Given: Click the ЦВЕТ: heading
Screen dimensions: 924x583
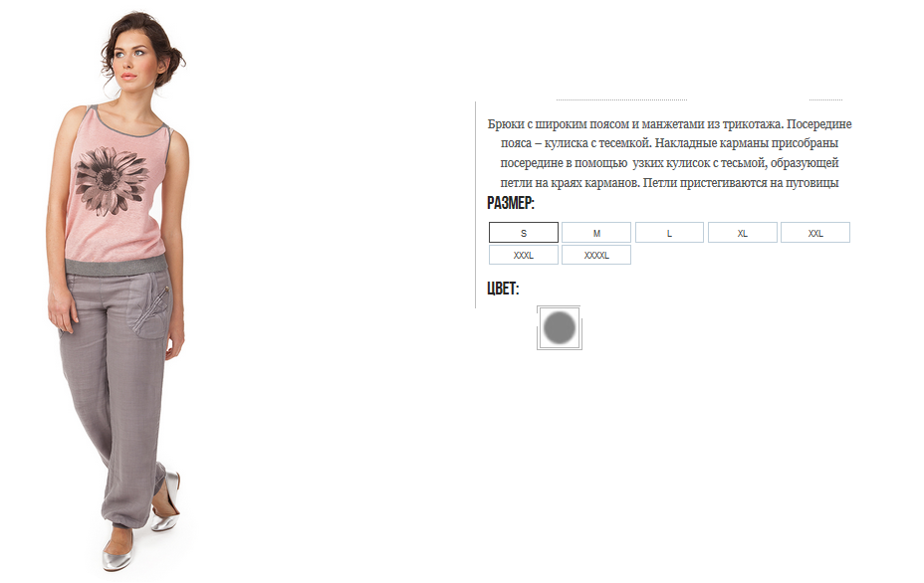Looking at the screenshot, I should (x=503, y=289).
